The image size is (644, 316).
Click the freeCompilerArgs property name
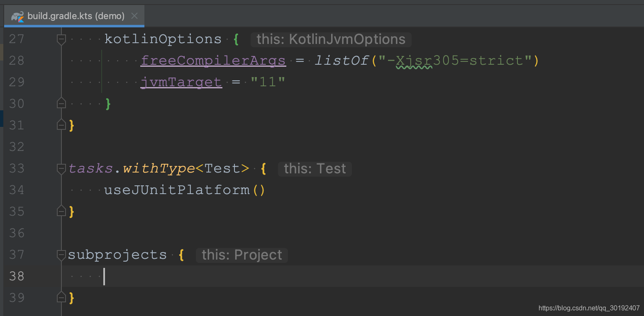tap(213, 61)
